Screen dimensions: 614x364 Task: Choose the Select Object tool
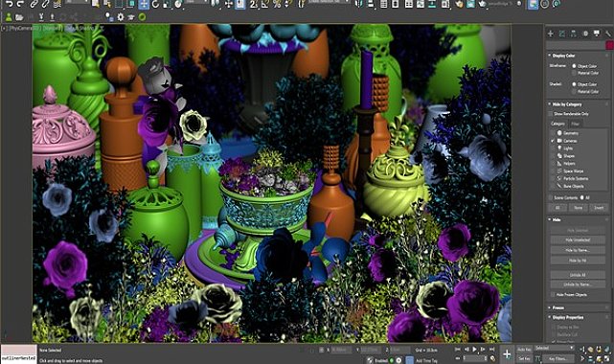click(x=96, y=4)
